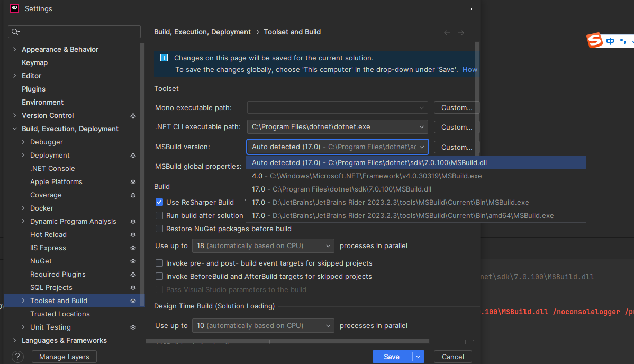Select 17.0 dotnet sdk MSBuild.dll option
Viewport: 634px width, 364px height.
tap(416, 189)
